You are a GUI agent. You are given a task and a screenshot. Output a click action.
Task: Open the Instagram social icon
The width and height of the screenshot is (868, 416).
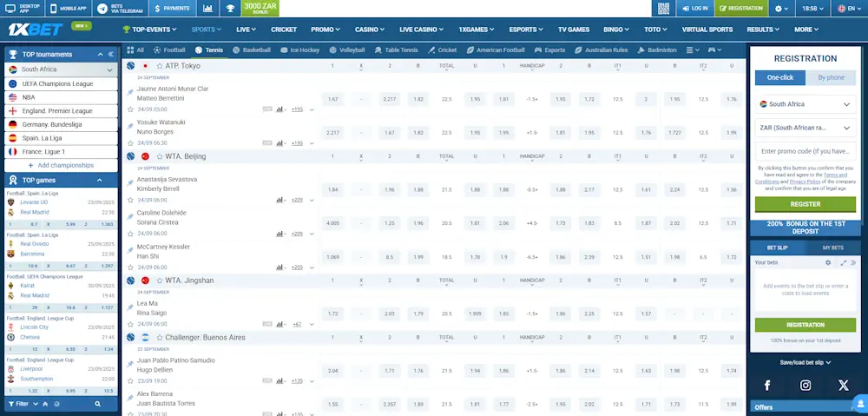tap(806, 385)
